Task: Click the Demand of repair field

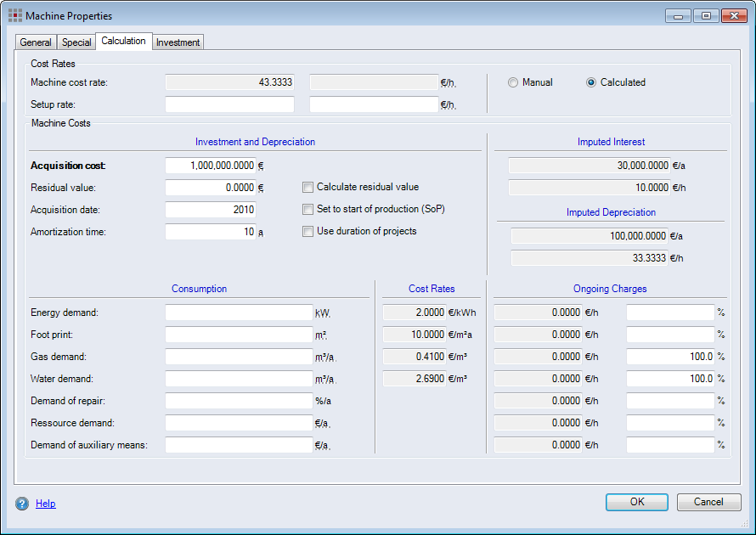Action: click(238, 401)
